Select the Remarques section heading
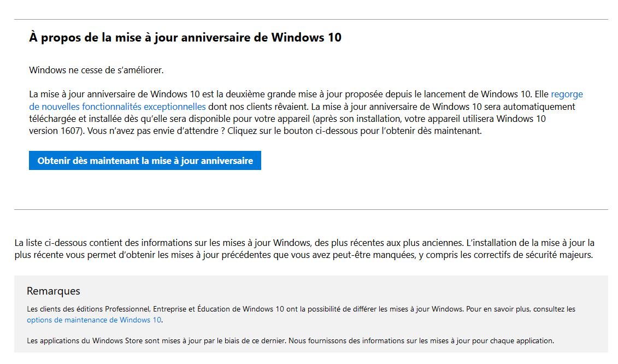This screenshot has height=364, width=618. coord(54,291)
